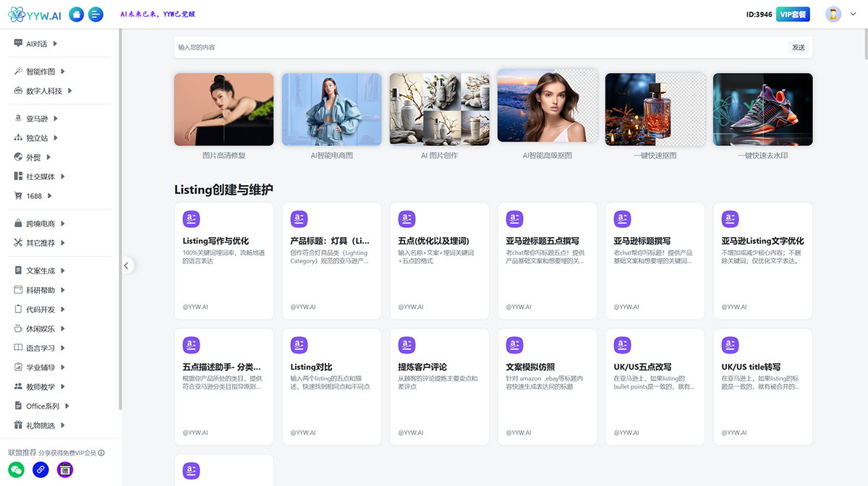Click the user avatar in the header
868x486 pixels.
coord(833,14)
